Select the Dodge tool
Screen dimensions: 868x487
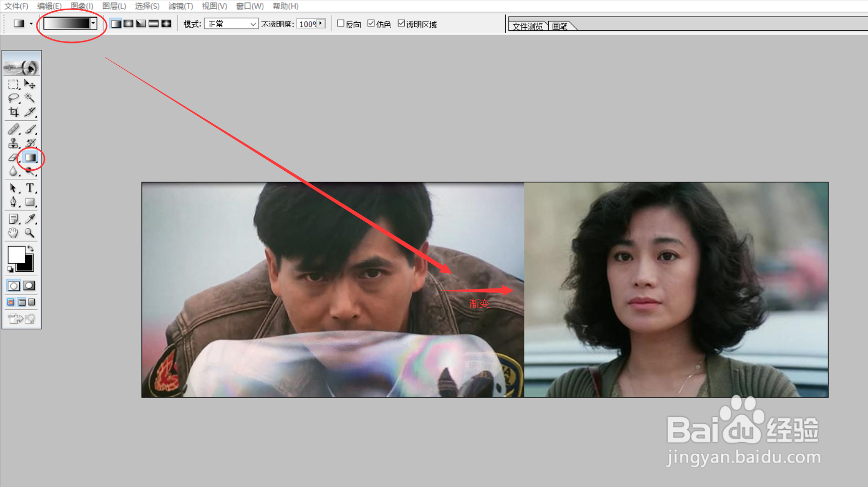click(x=30, y=172)
